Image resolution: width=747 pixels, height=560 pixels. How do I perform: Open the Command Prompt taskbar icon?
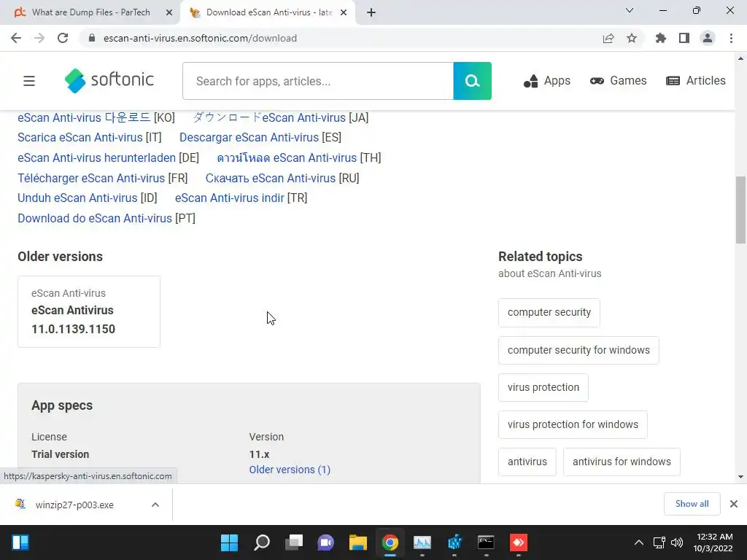pyautogui.click(x=486, y=542)
